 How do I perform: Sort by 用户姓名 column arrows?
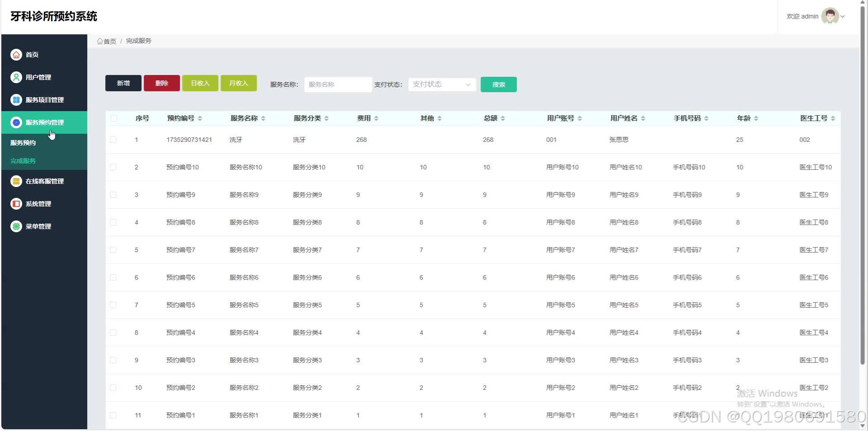tap(643, 118)
